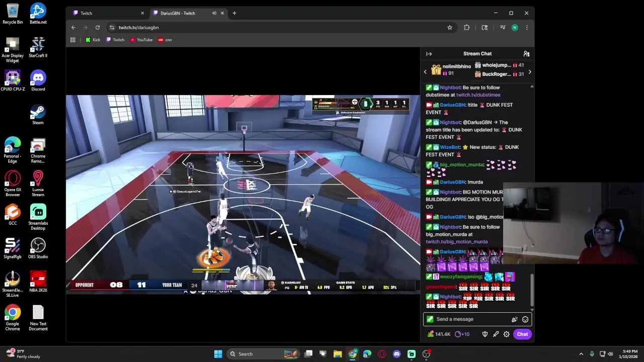Click the stream video player
This screenshot has height=362, width=644.
[243, 194]
